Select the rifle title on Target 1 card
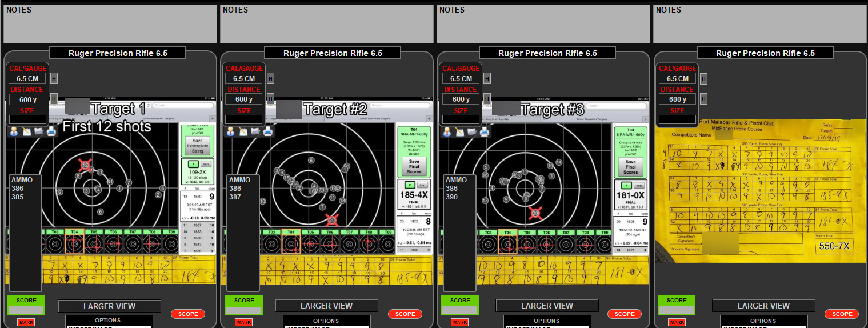868x328 pixels. [118, 53]
